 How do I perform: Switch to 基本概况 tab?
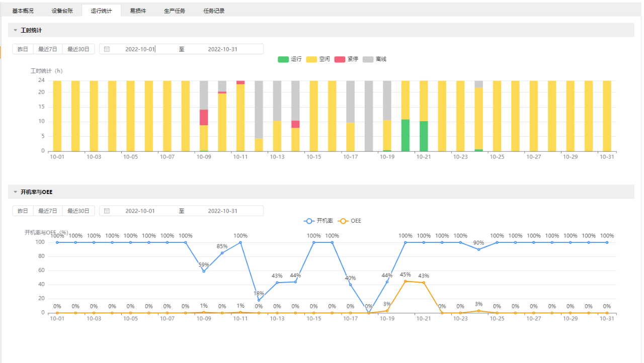tap(23, 11)
